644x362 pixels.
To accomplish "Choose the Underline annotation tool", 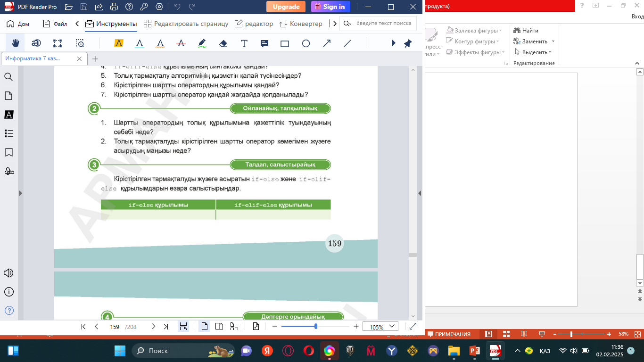I will [x=140, y=43].
